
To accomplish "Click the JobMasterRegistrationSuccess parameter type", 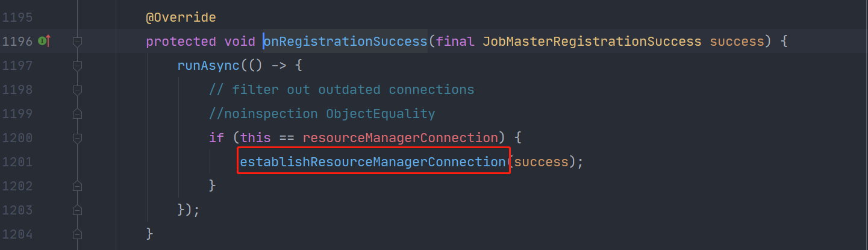I will 592,42.
